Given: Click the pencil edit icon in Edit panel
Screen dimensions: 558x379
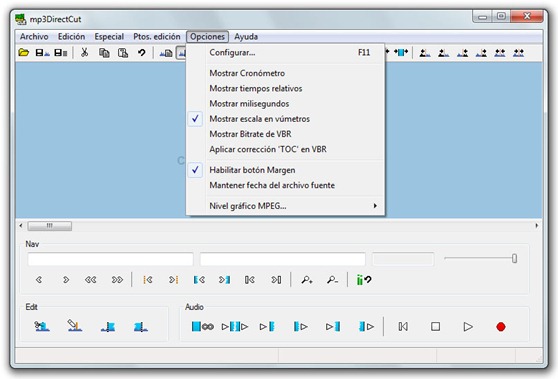Looking at the screenshot, I should [x=75, y=325].
